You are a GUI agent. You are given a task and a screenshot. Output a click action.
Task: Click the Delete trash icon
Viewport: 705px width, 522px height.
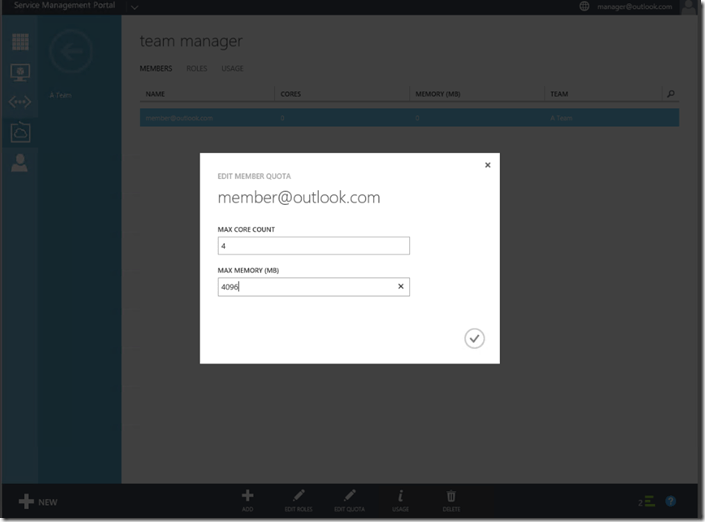tap(451, 499)
